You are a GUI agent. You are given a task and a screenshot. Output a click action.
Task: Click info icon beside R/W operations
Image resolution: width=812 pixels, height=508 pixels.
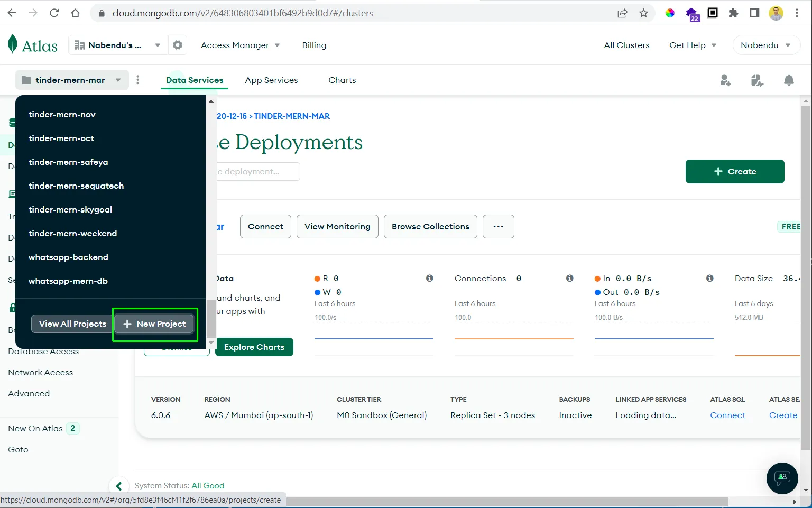(430, 278)
